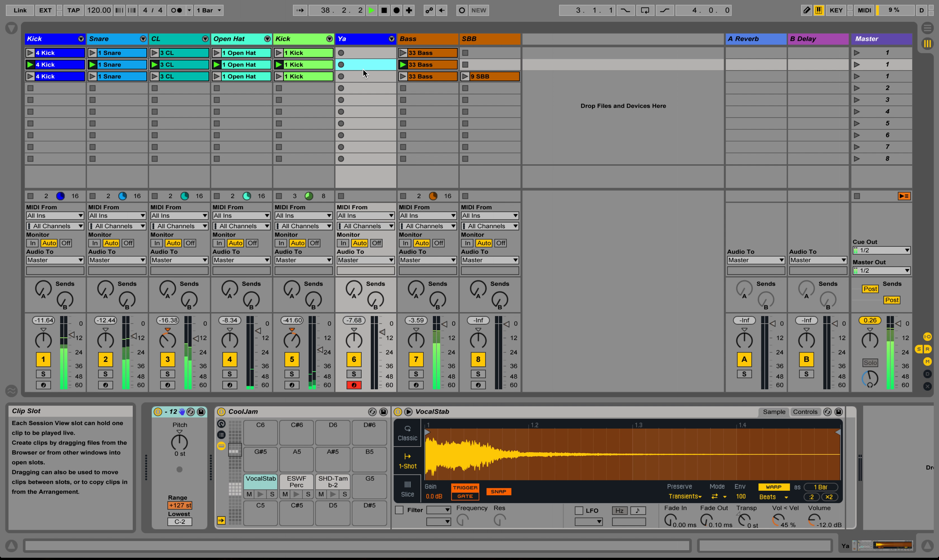
Task: Click the solo button on track 7
Action: [416, 373]
